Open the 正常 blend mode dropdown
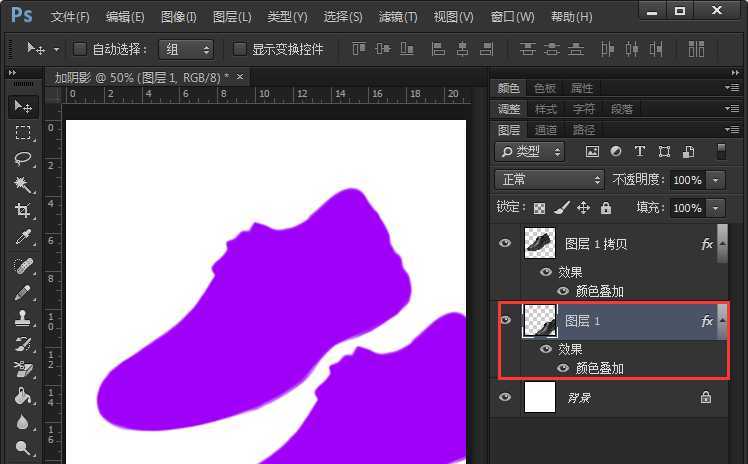 pos(551,180)
